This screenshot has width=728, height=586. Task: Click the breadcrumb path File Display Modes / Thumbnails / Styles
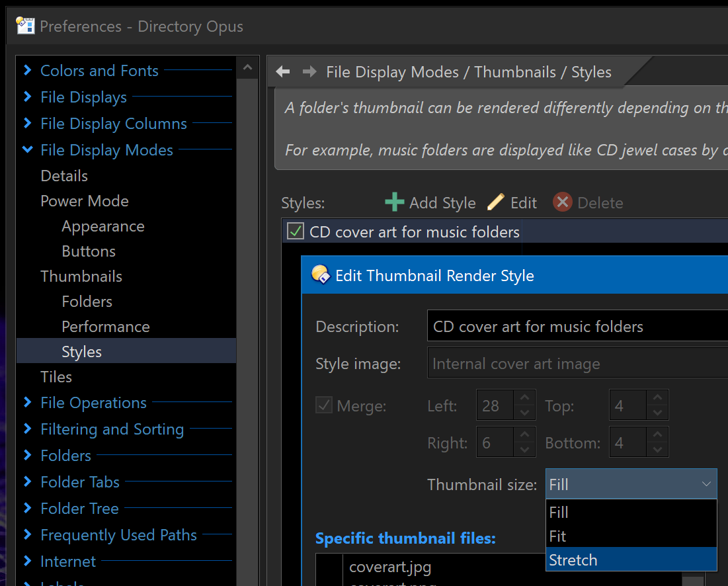click(468, 72)
